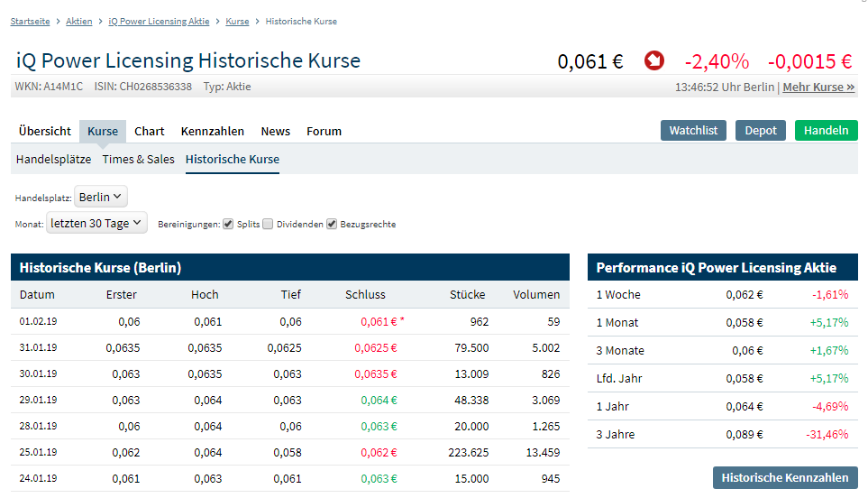This screenshot has width=868, height=498.
Task: Expand the Monat 'letzten 30 Tage' dropdown
Action: [x=96, y=224]
